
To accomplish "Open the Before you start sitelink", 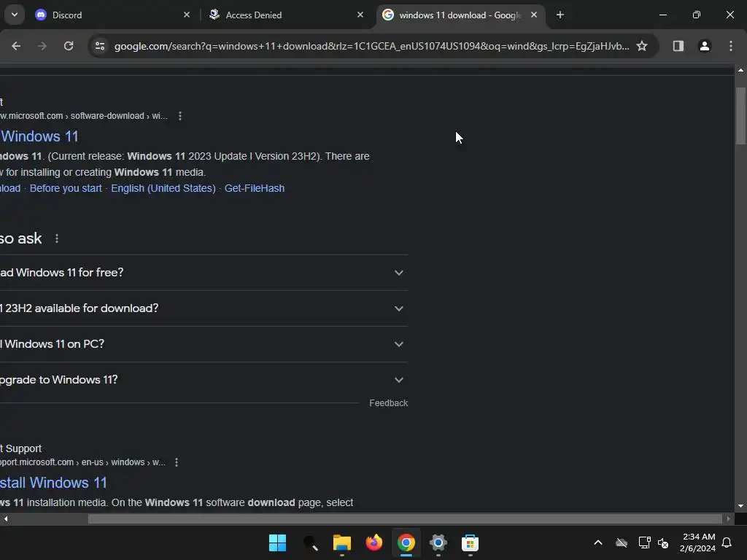I will click(x=66, y=188).
